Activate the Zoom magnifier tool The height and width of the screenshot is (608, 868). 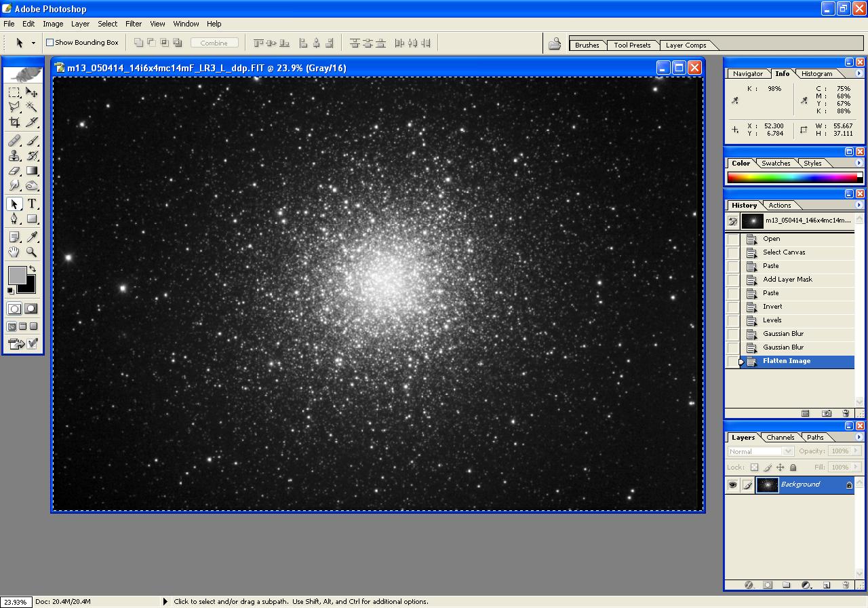click(x=32, y=252)
